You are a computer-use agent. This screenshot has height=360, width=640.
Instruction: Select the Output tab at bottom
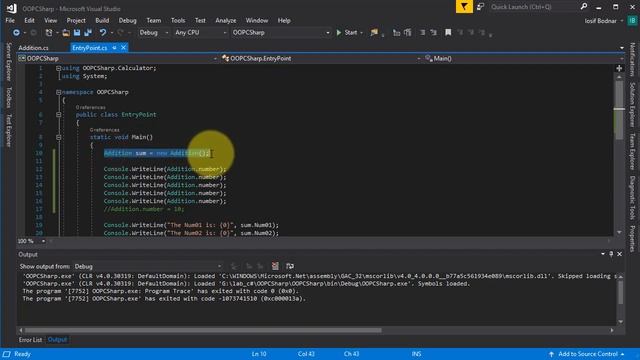pyautogui.click(x=57, y=340)
